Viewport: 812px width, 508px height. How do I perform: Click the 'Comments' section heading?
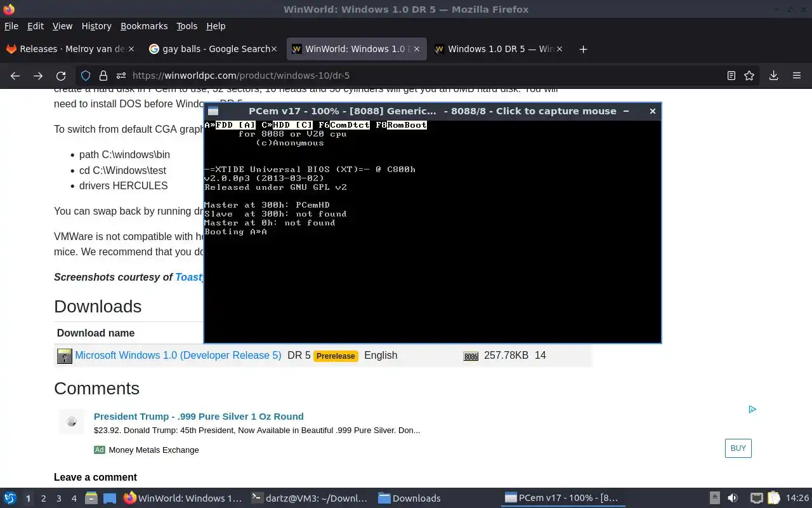(x=96, y=388)
